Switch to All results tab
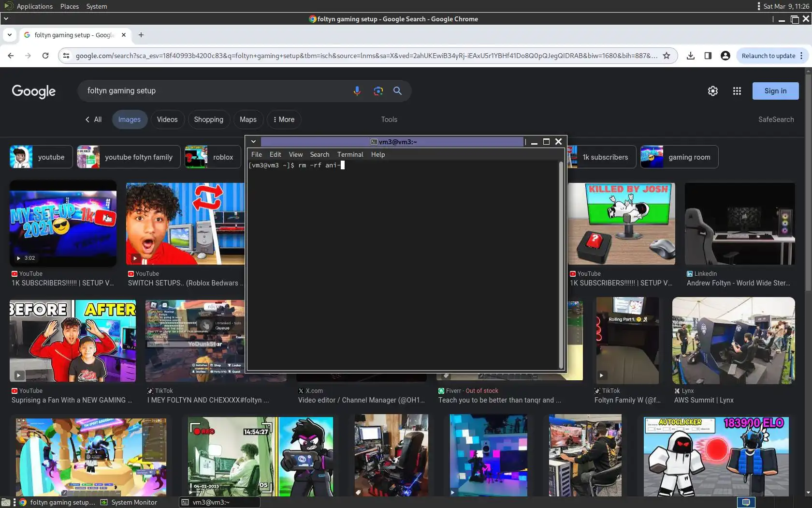The image size is (812, 508). [93, 120]
